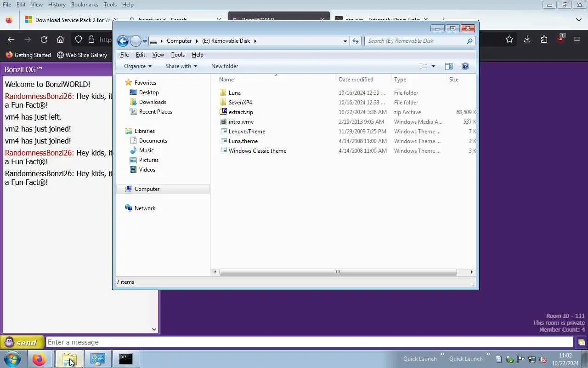The width and height of the screenshot is (588, 368).
Task: Click the network tray icon
Action: (531, 359)
